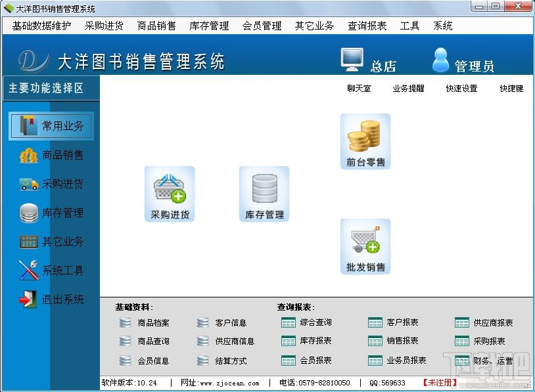Click the 【未注册】 status label

pos(440,382)
